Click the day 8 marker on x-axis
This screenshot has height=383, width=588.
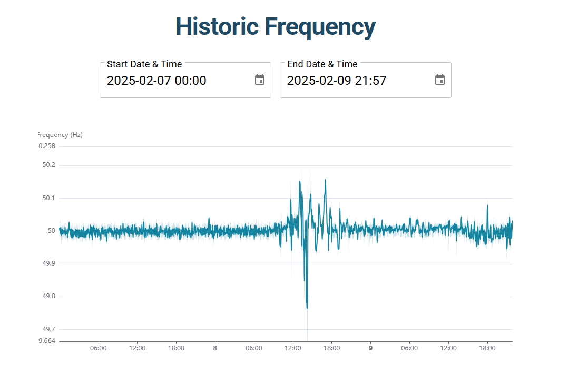(215, 348)
